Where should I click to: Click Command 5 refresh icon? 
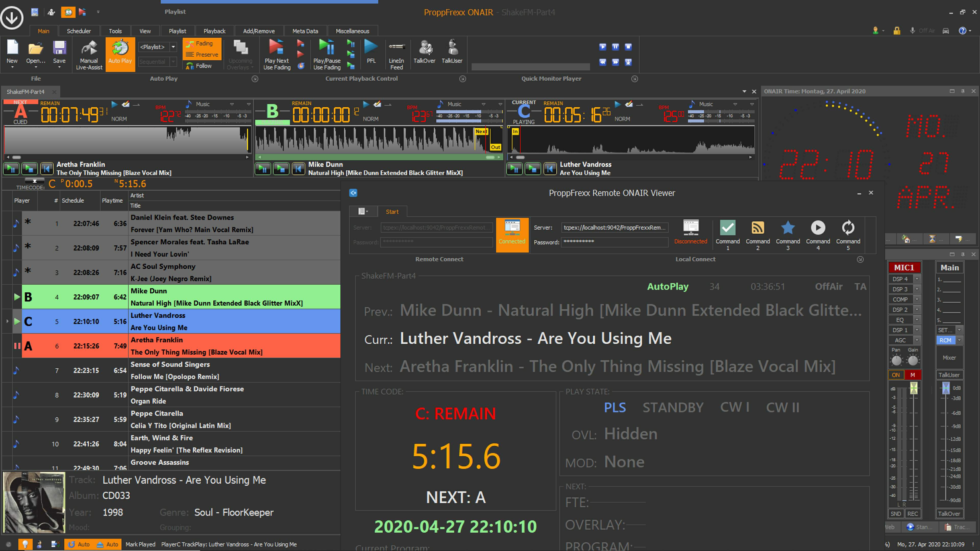coord(848,228)
